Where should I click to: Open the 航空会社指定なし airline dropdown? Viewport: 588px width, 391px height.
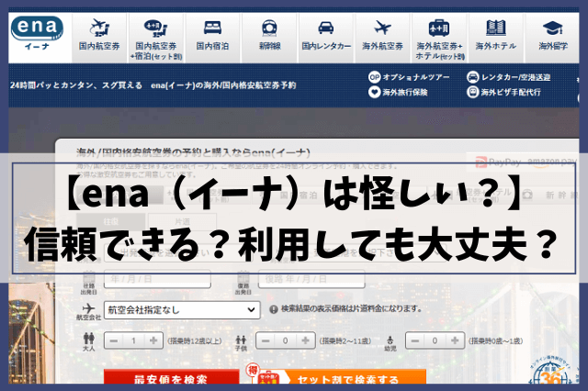click(182, 310)
